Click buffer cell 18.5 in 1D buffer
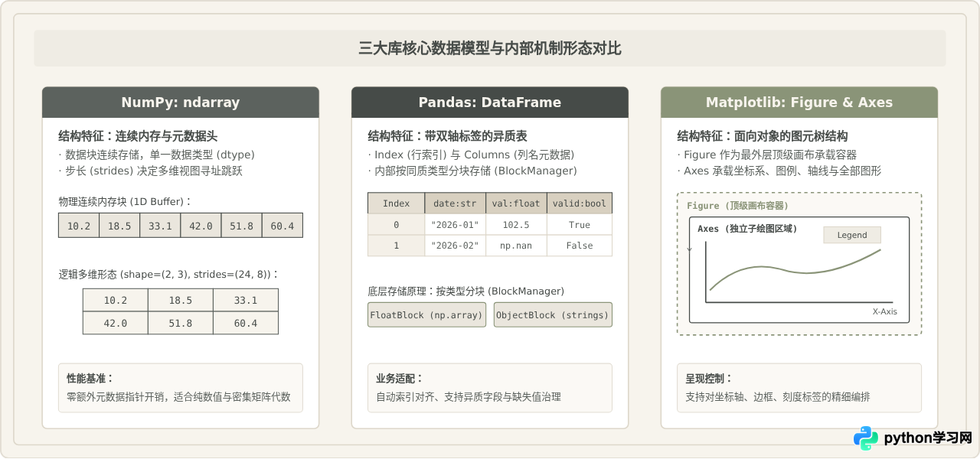This screenshot has width=980, height=459. [x=119, y=226]
